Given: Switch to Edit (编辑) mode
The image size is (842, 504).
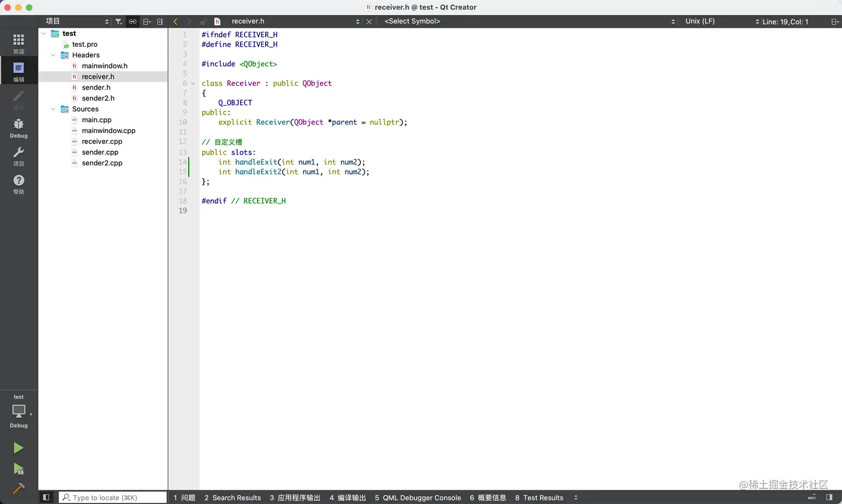Looking at the screenshot, I should 18,71.
